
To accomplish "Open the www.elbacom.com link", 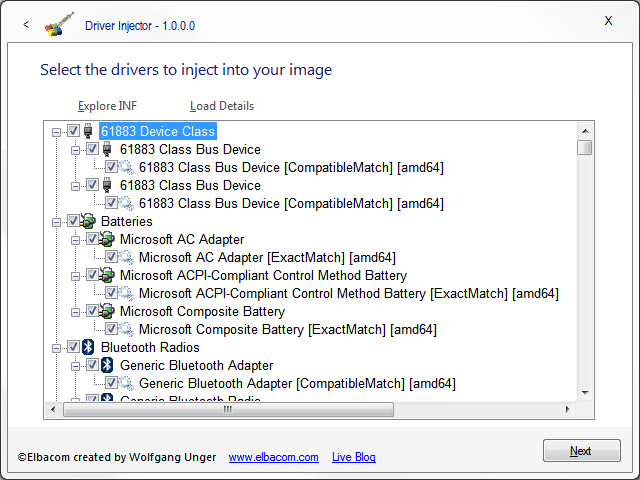I will coord(273,457).
